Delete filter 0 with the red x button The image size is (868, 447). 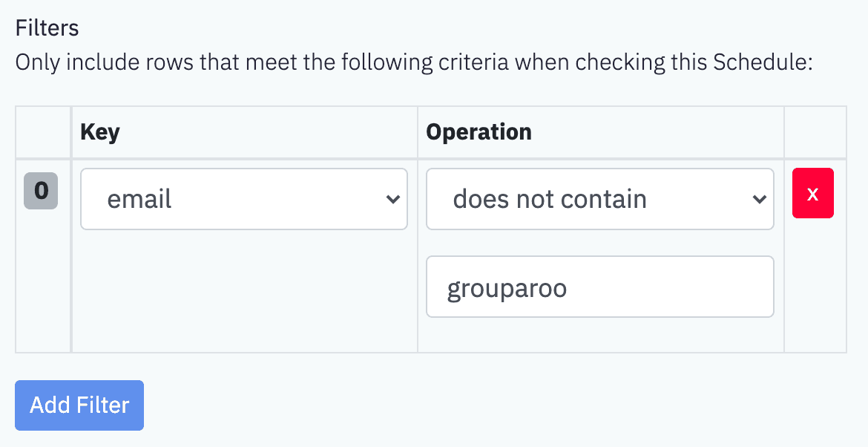(812, 193)
